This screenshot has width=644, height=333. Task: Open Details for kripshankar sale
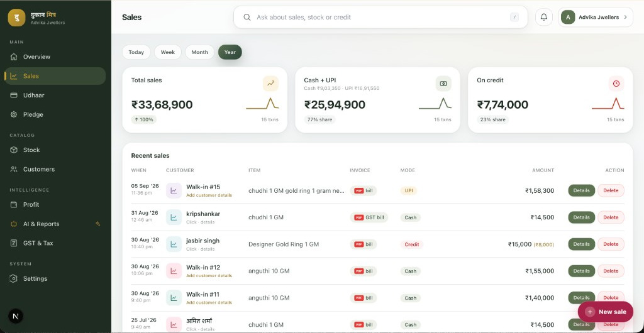(x=582, y=217)
